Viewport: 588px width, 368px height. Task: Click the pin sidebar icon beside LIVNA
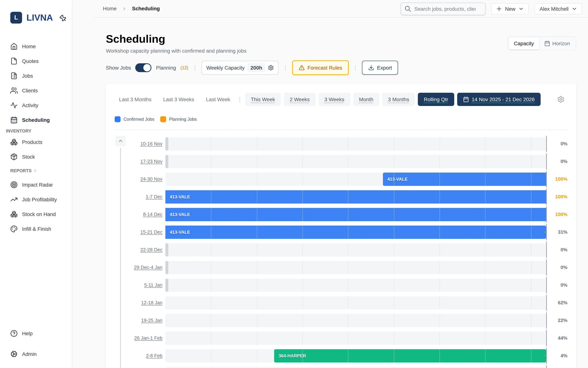click(x=63, y=18)
